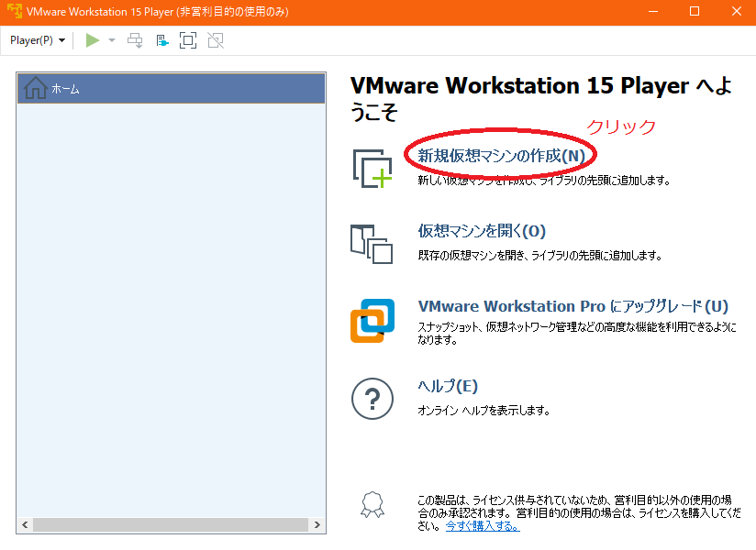756x550 pixels.
Task: Click the right arrow on the horizontal scrollbar
Action: click(x=317, y=524)
